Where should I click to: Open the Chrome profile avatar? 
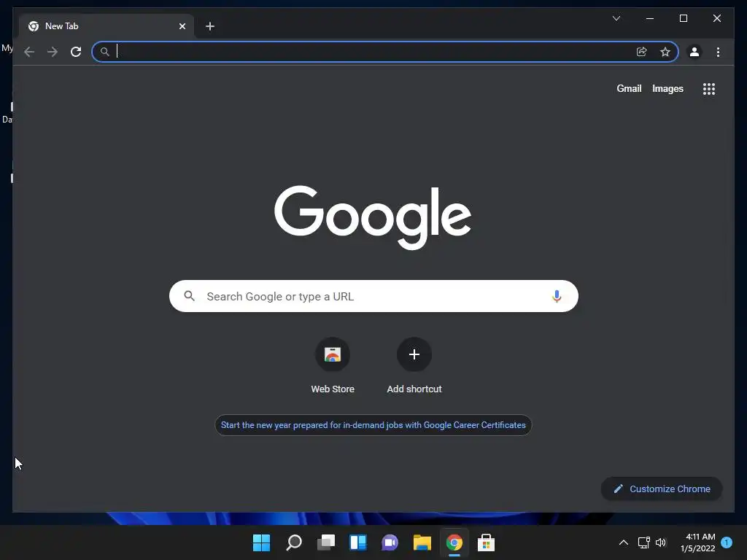point(694,52)
